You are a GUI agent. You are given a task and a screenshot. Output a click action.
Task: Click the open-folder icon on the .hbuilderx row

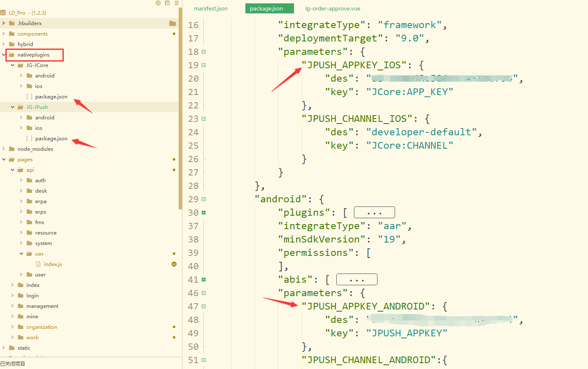point(172,23)
